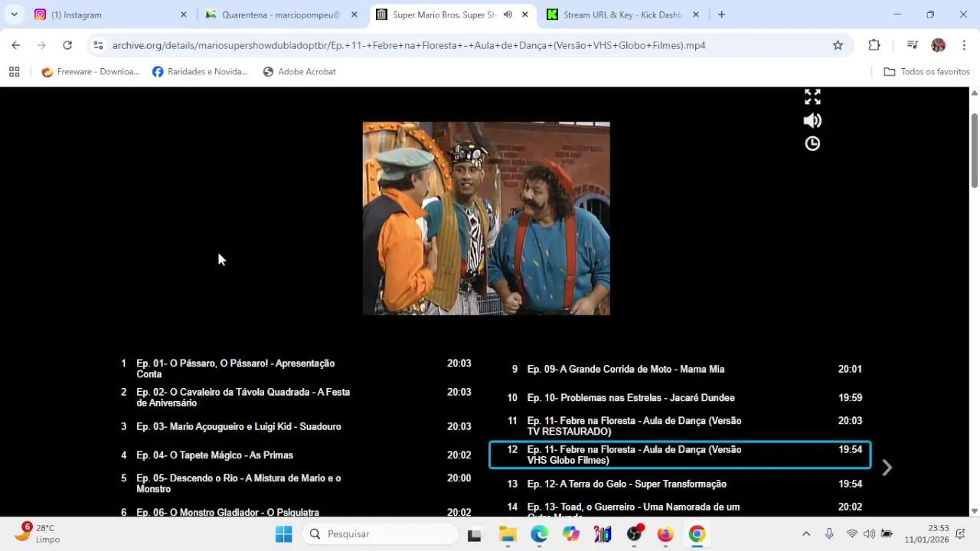Click the video player frame

click(486, 218)
